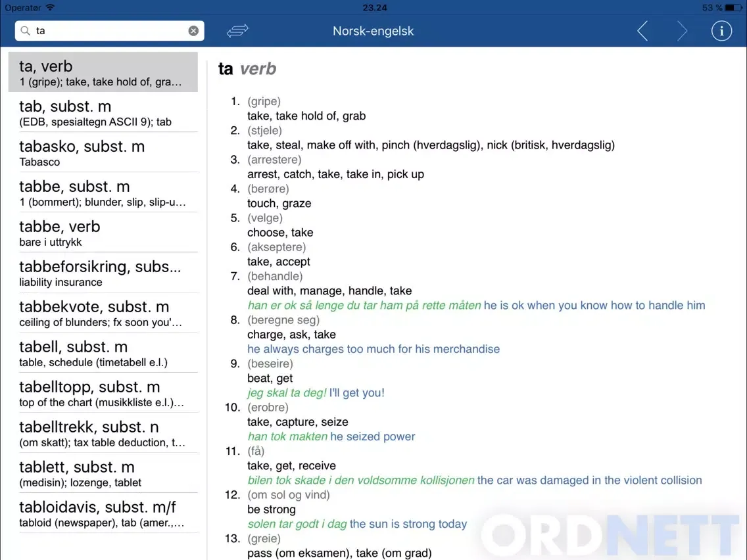The image size is (747, 560).
Task: Tap the battery indicator
Action: tap(733, 8)
